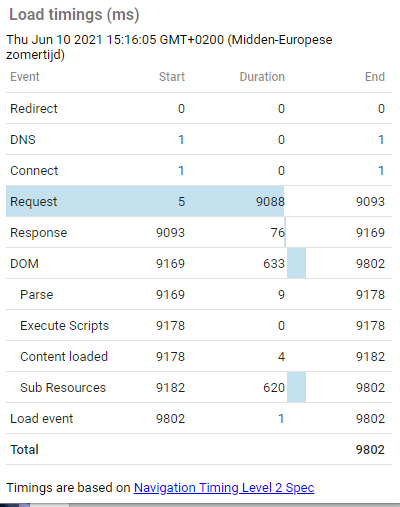Click the Duration column header

262,77
